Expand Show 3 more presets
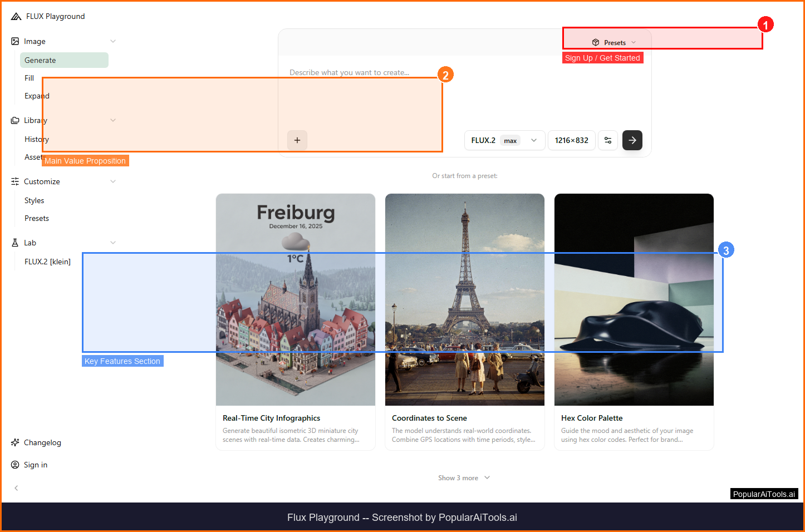 click(464, 478)
